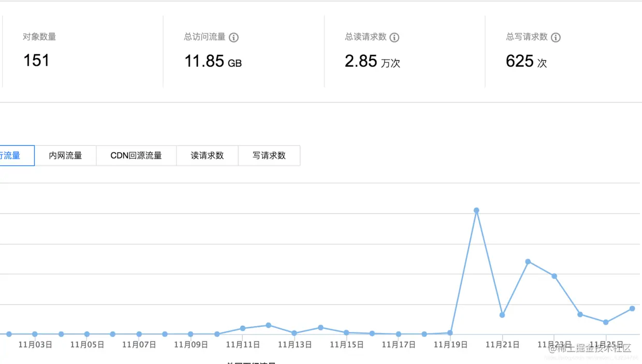Select the data point at 11月21日

[x=502, y=314]
